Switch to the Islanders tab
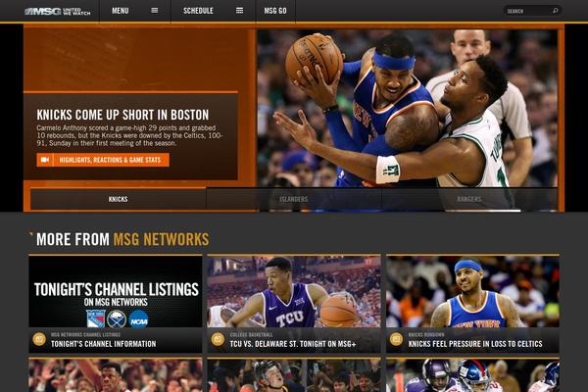This screenshot has height=392, width=588. [x=294, y=199]
